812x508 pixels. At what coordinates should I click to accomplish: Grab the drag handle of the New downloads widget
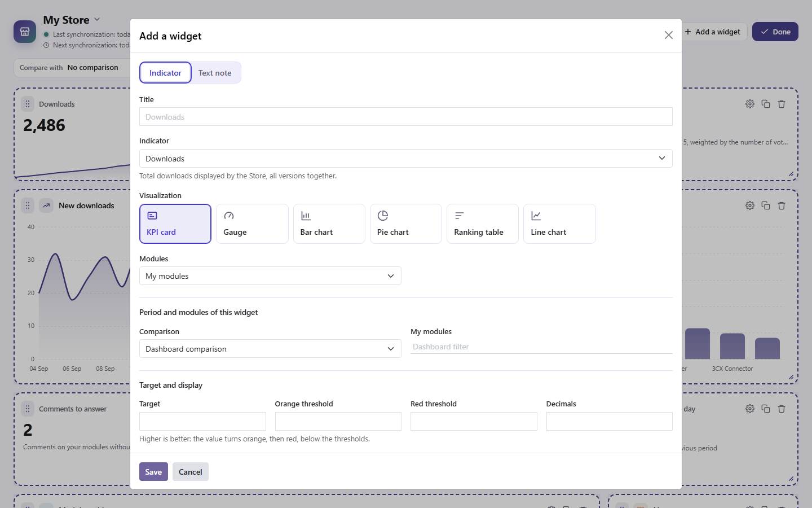pyautogui.click(x=28, y=205)
